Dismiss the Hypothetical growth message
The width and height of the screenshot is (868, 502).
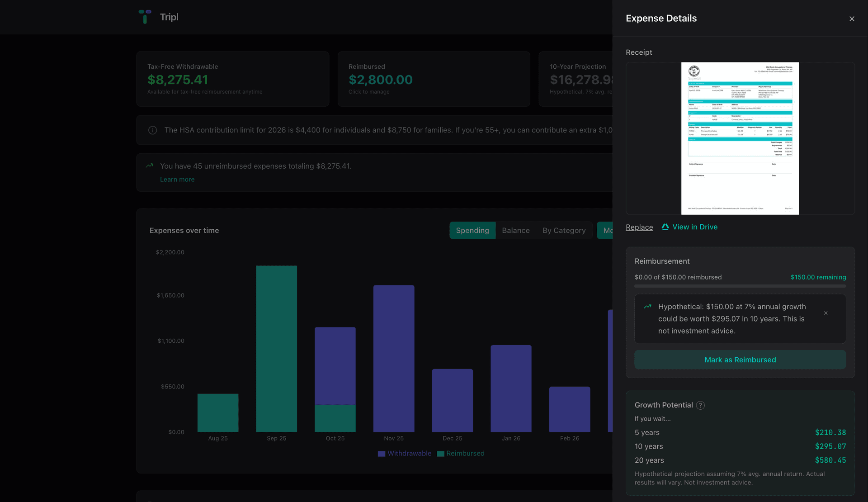826,313
